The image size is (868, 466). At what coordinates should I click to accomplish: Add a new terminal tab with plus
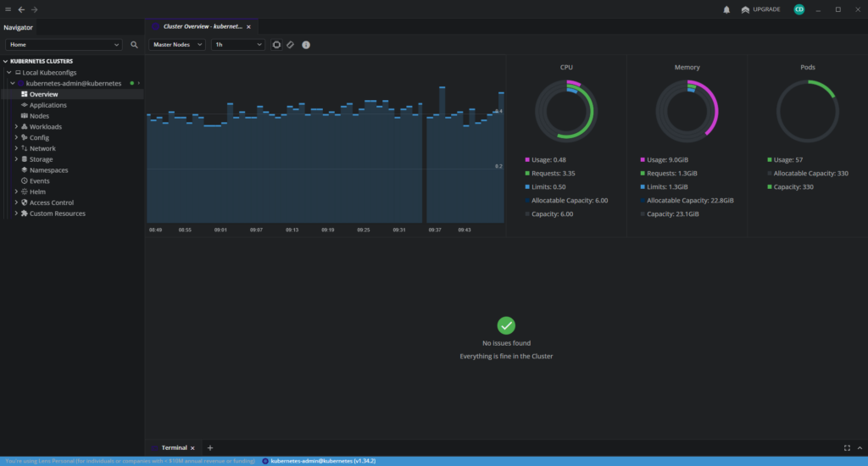tap(210, 447)
